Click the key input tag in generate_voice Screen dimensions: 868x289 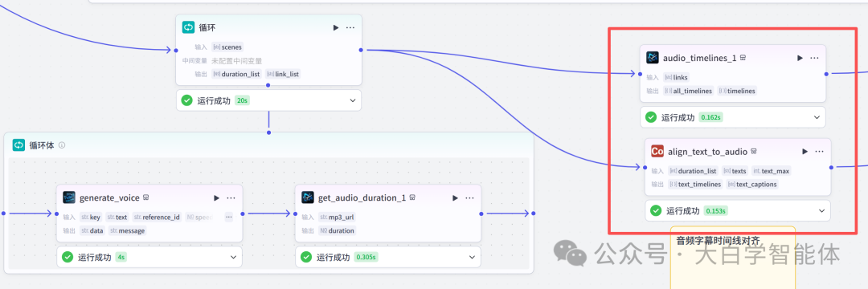(x=92, y=218)
